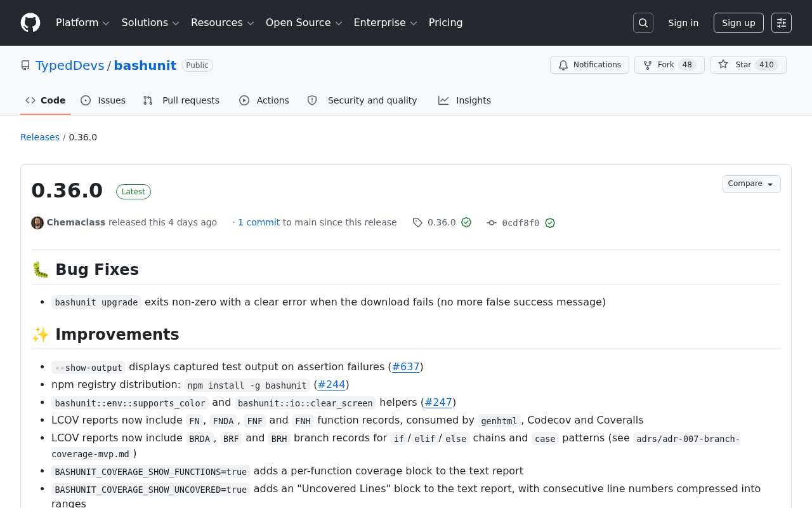Open the Chemaclass author link
The image size is (812, 508).
pyautogui.click(x=76, y=222)
